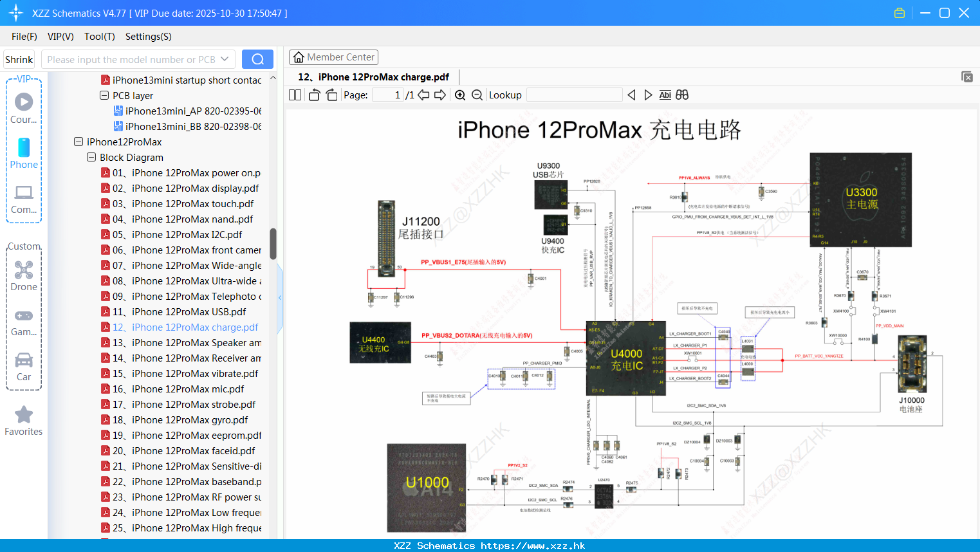This screenshot has height=552, width=980.
Task: Select the Computer category icon
Action: (24, 199)
